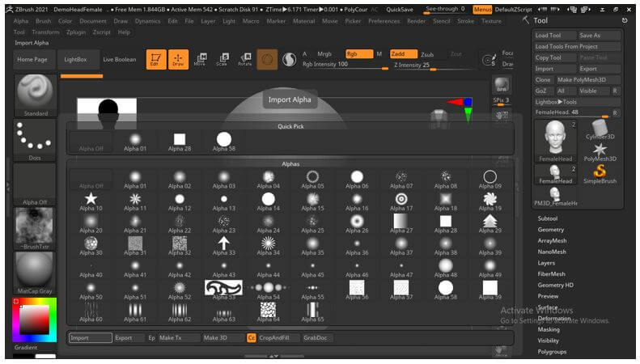Select Alpha 32 noise pattern
This screenshot has width=640, height=364.
[x=180, y=247]
